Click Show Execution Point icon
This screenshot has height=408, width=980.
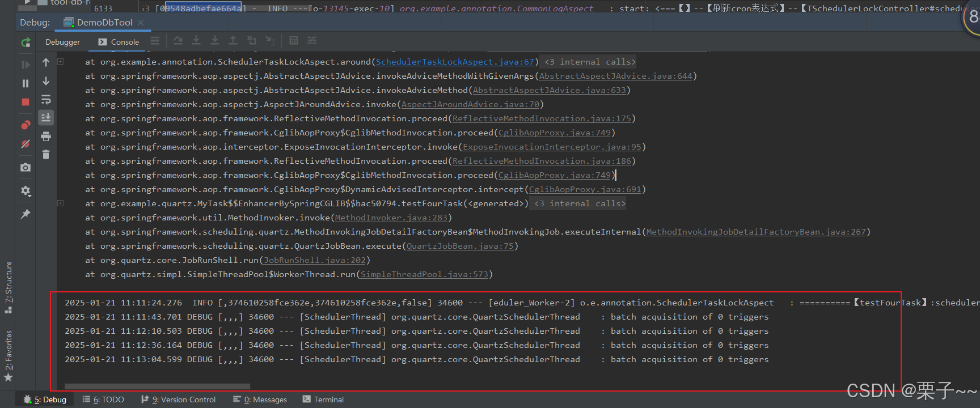(x=155, y=41)
